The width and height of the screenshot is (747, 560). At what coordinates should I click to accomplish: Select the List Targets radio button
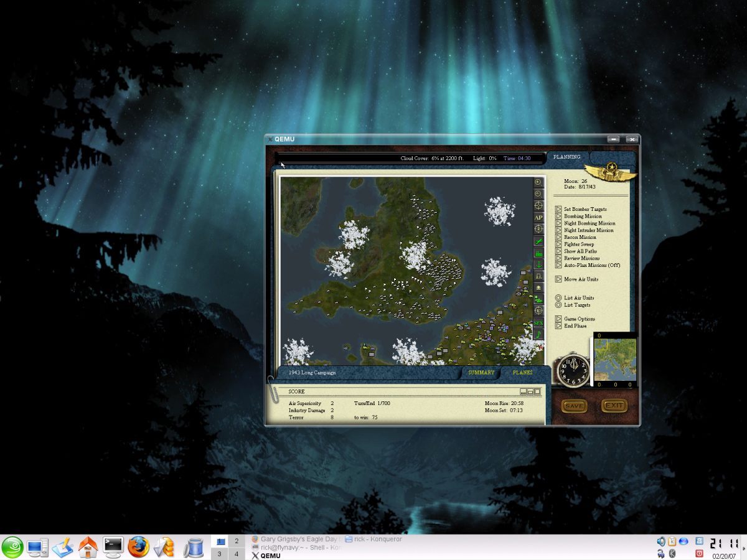click(x=558, y=305)
